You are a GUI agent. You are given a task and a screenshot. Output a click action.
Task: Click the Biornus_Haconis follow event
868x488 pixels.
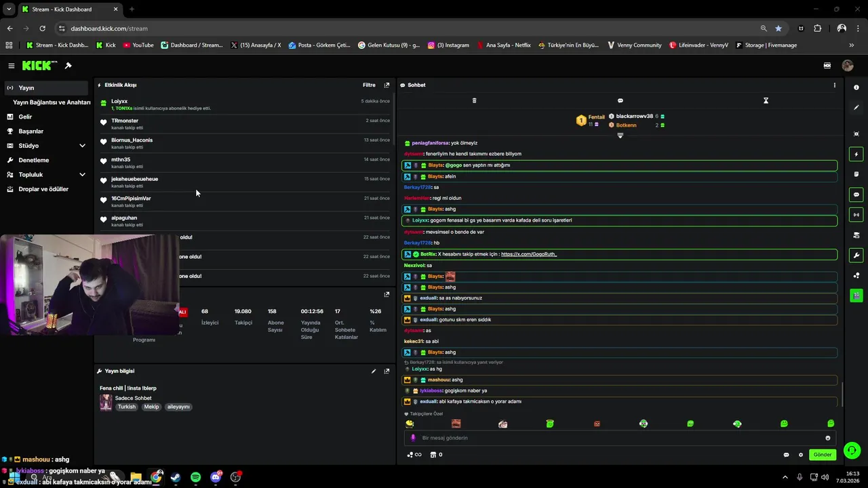[x=244, y=143]
